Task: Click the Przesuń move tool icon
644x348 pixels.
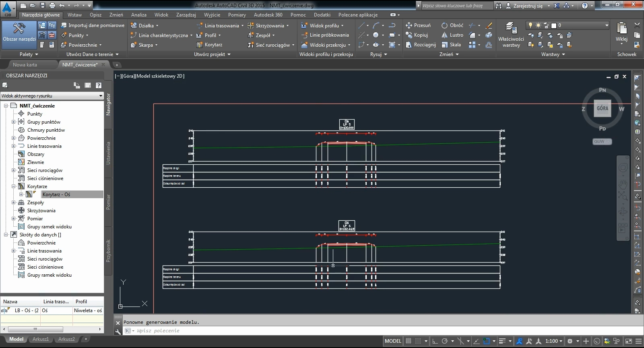Action: (x=409, y=25)
